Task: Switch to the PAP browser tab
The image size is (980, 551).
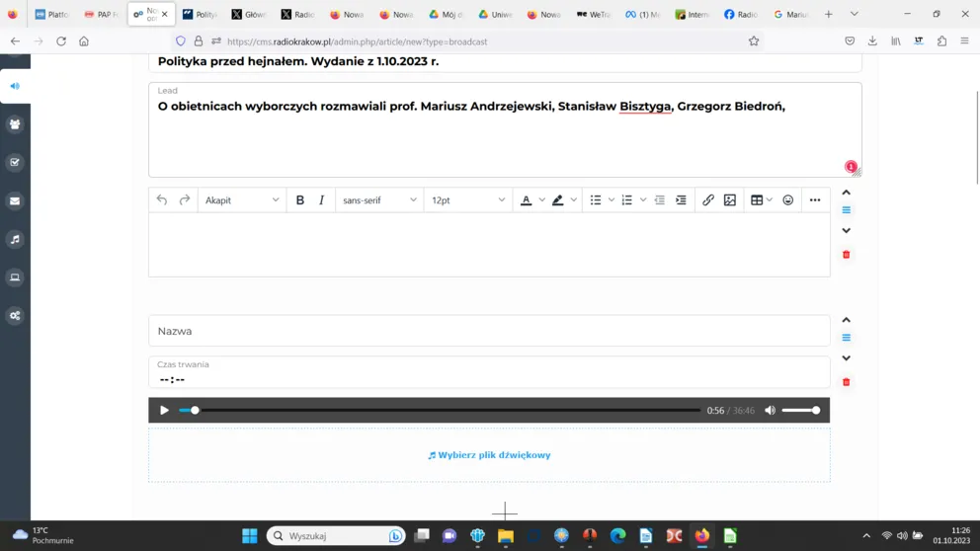Action: tap(101, 14)
